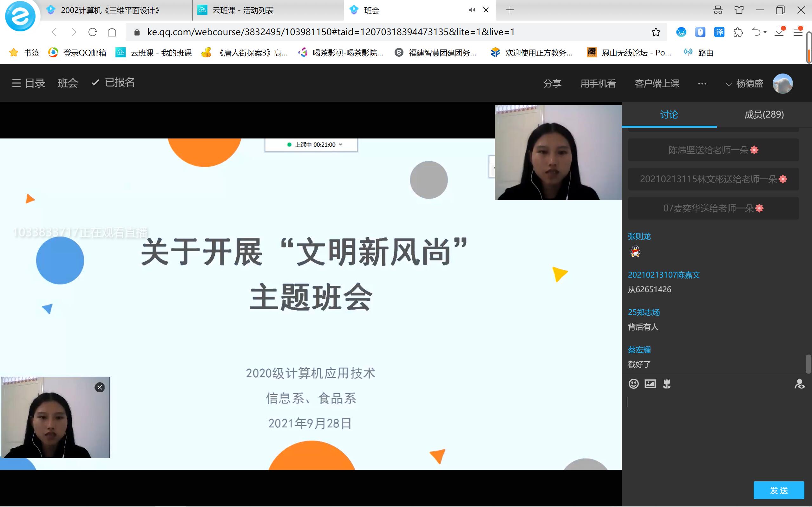Viewport: 812px width, 507px height.
Task: Bookmark page with the star icon
Action: (656, 32)
